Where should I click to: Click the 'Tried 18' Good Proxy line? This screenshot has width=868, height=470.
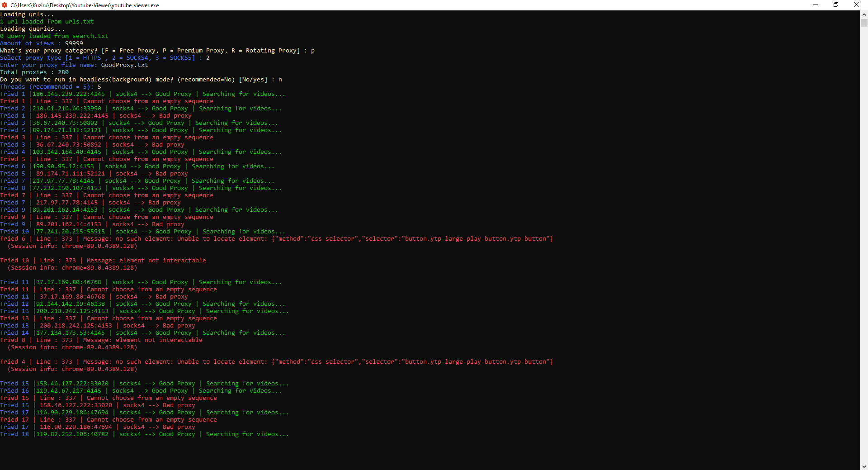[145, 434]
